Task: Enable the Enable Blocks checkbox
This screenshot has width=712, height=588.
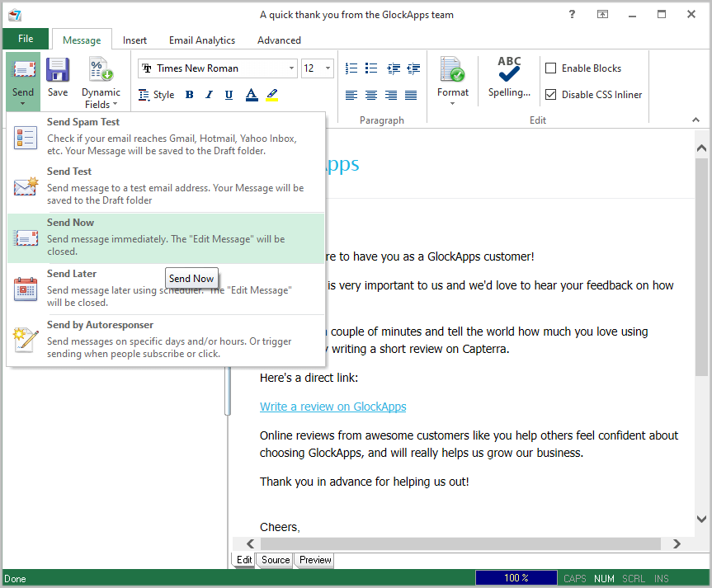Action: point(551,68)
